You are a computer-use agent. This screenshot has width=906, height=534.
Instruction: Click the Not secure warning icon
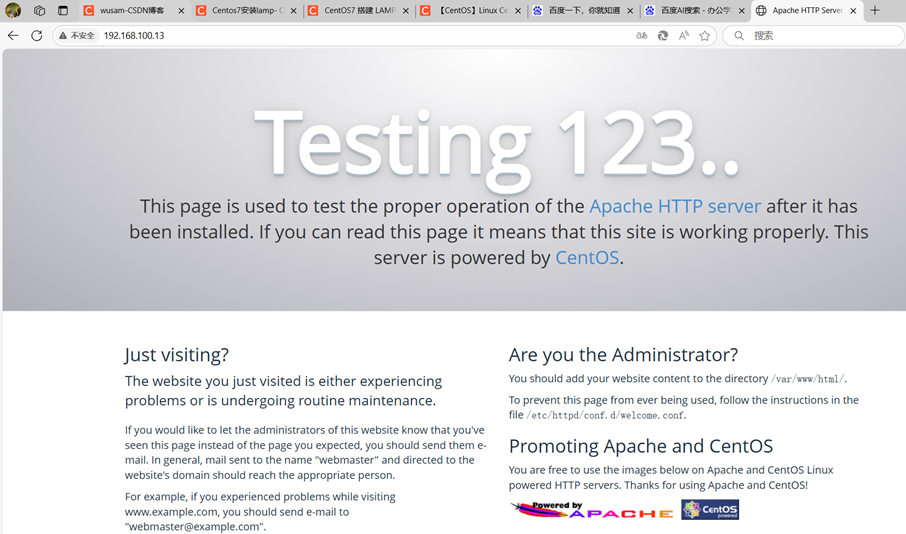click(63, 35)
